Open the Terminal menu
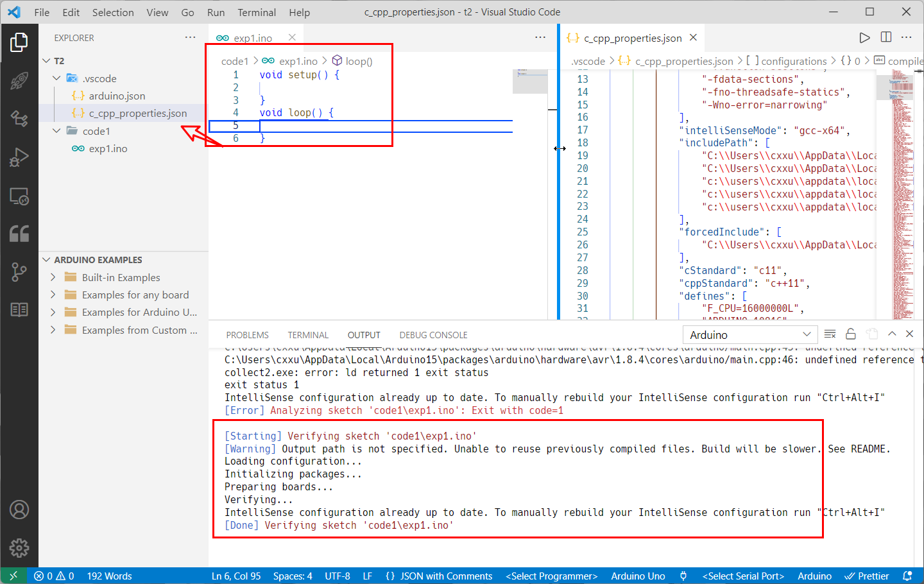Viewport: 924px width, 584px height. point(256,12)
